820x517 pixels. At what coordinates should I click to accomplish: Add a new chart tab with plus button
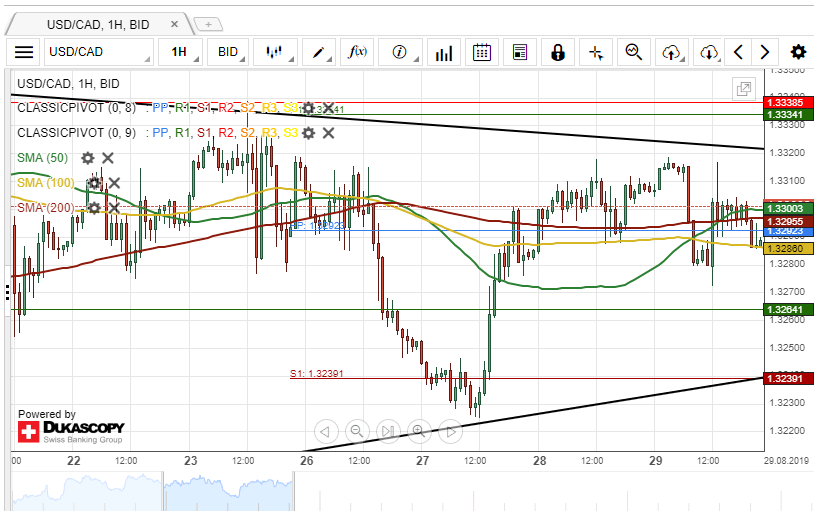click(x=210, y=23)
